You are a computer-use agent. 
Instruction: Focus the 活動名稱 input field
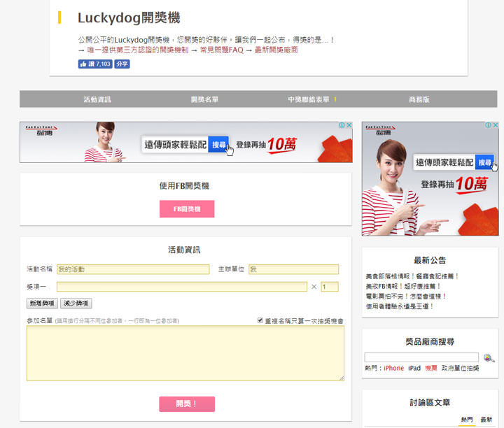(x=133, y=269)
